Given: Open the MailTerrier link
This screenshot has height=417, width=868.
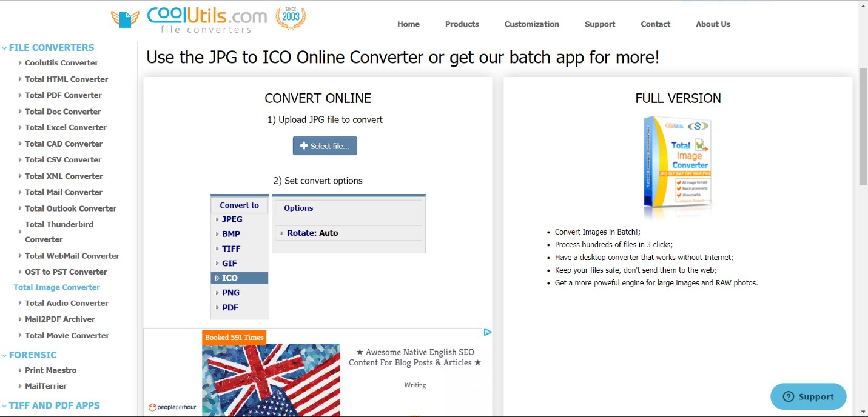Looking at the screenshot, I should tap(45, 386).
